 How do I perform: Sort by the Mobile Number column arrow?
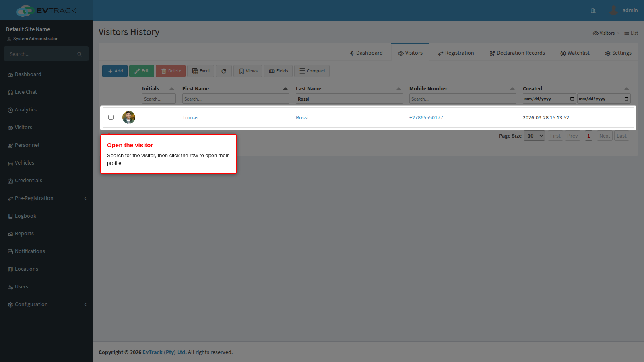click(512, 88)
